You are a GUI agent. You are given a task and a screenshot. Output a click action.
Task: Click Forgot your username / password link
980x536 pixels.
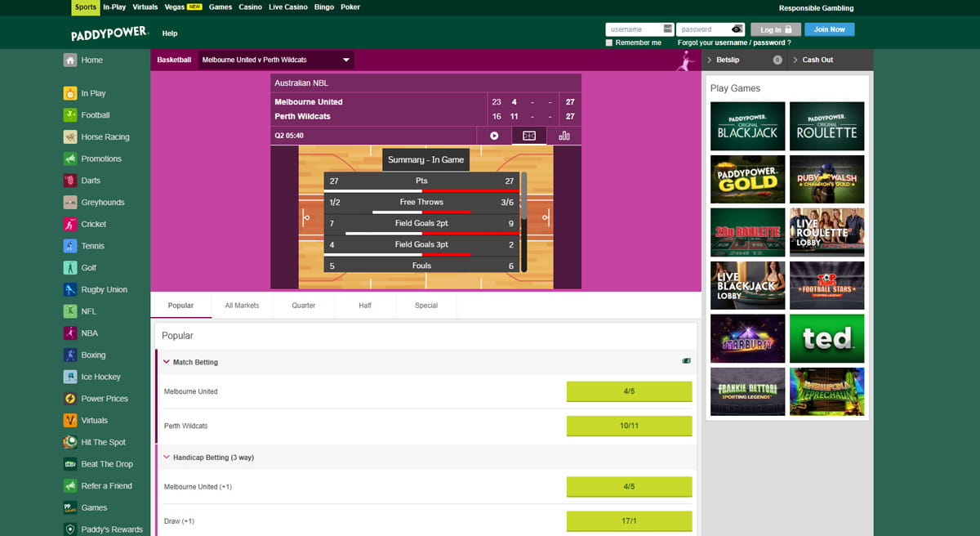point(734,42)
